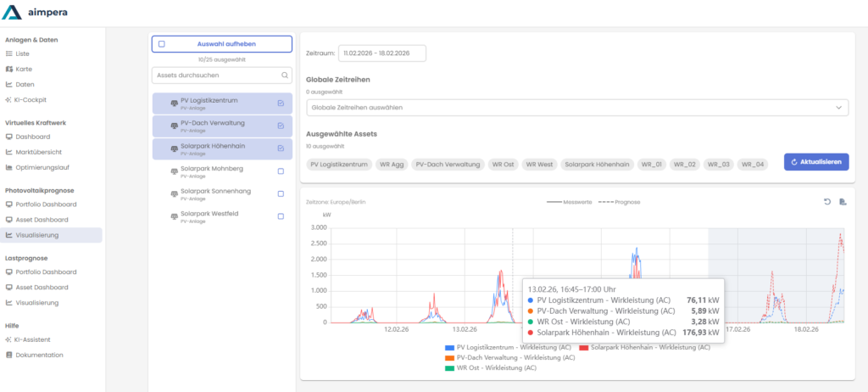The image size is (868, 392).
Task: Open the Karte map view
Action: pos(23,69)
